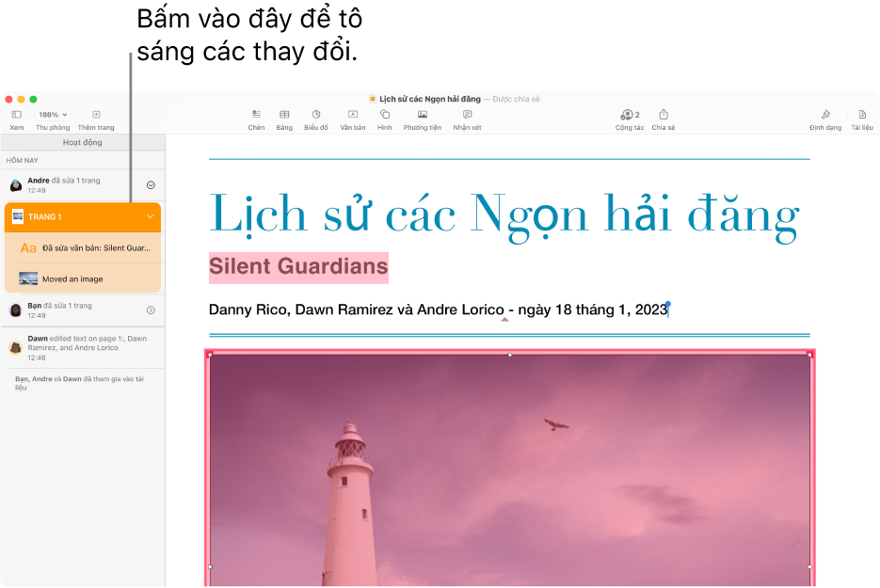This screenshot has height=588, width=880.
Task: Click your avatar beside 'Bạn đã sửa'
Action: [x=16, y=310]
